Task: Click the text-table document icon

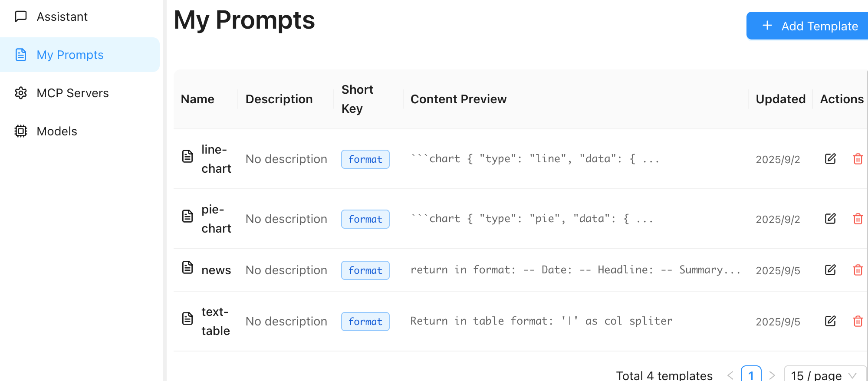Action: 187,319
